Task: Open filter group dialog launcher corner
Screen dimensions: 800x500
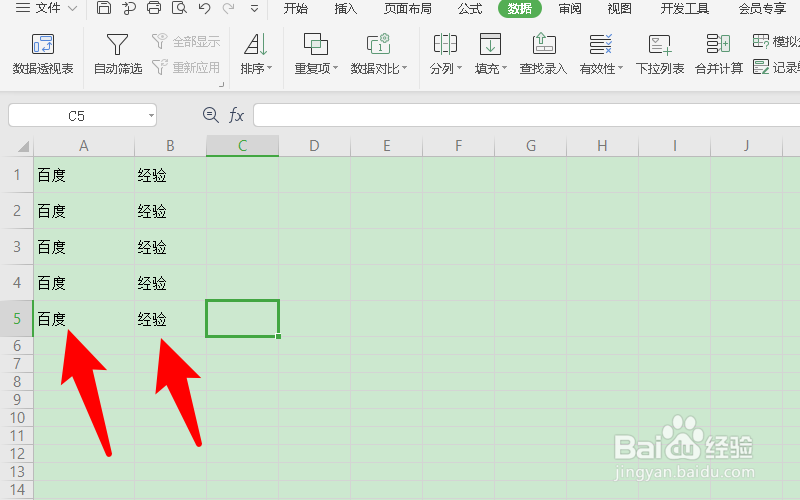Action: [221, 85]
